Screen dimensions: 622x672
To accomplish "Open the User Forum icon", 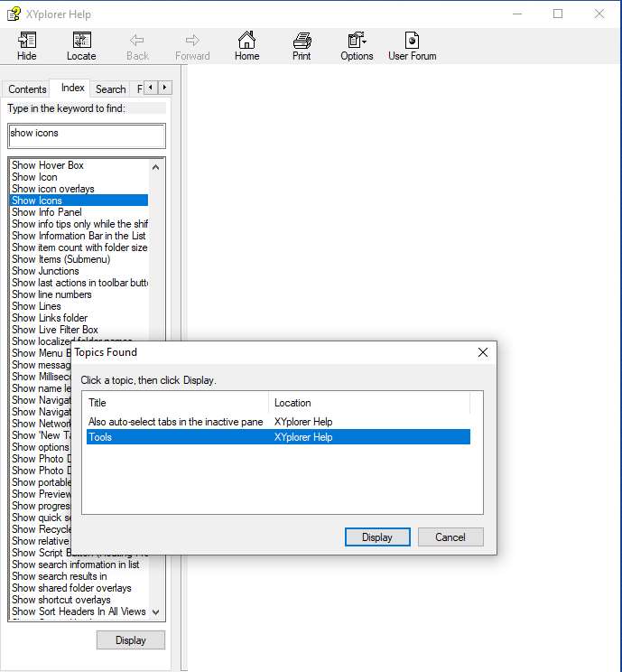I will 412,46.
